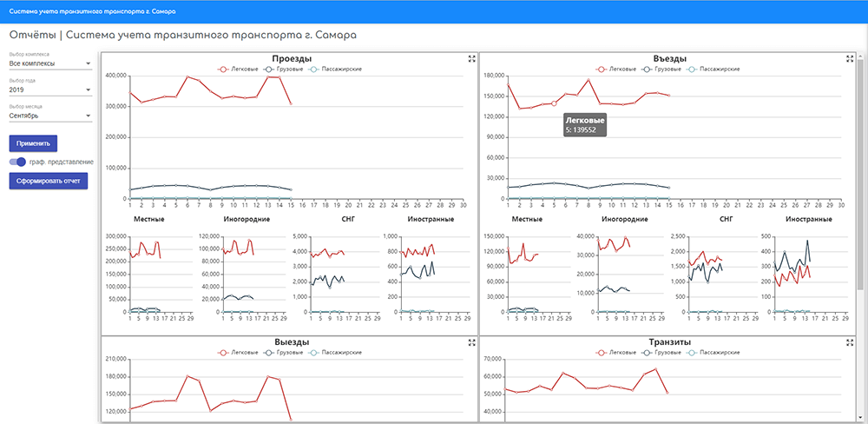Viewport: 868px width, 424px height.
Task: Toggle Легковые series in Выезды legend
Action: coord(239,353)
